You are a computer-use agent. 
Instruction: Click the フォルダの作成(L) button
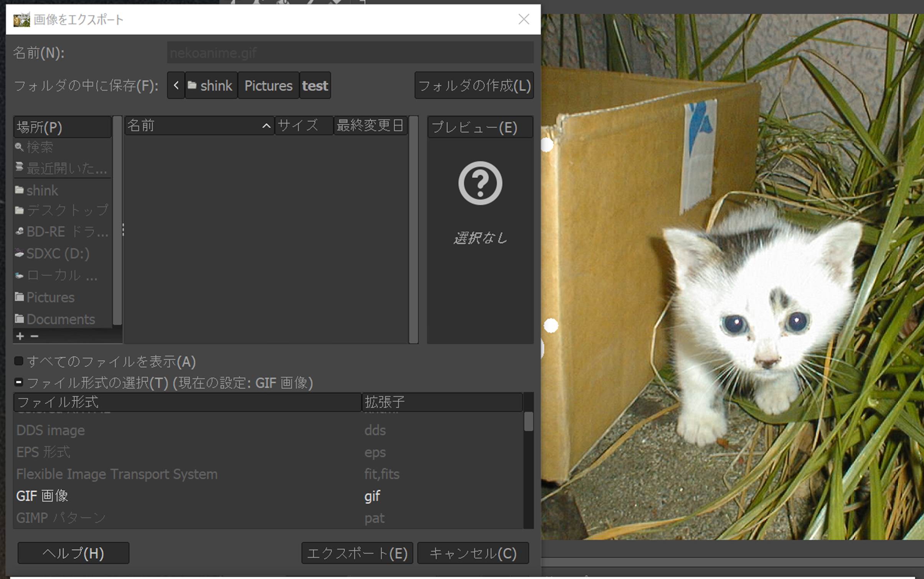474,85
